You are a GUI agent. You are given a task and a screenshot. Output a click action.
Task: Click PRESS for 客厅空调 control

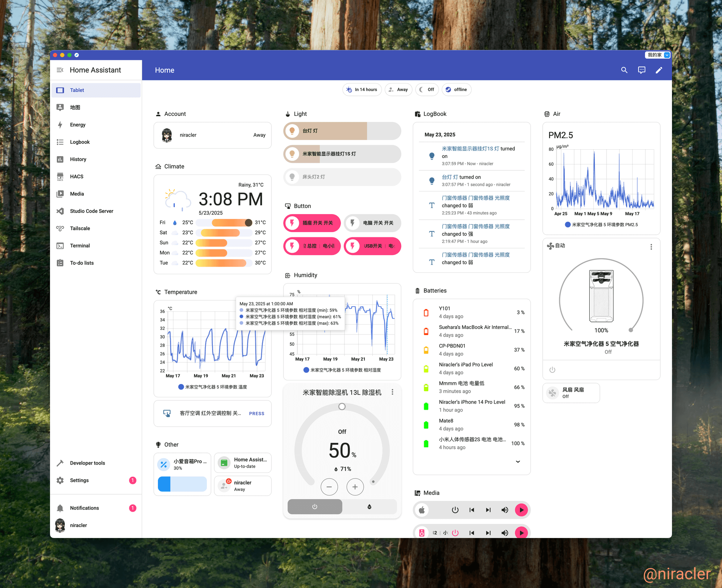click(x=256, y=413)
